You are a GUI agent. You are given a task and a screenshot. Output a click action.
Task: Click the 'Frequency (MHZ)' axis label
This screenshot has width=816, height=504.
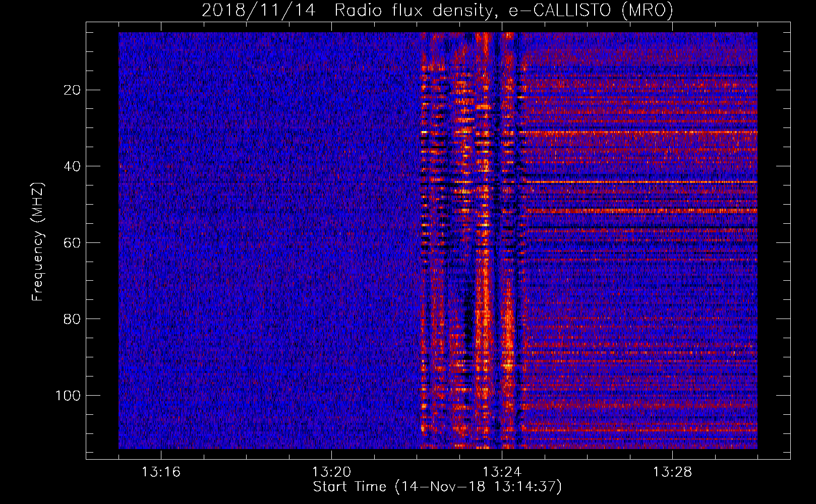(x=38, y=242)
